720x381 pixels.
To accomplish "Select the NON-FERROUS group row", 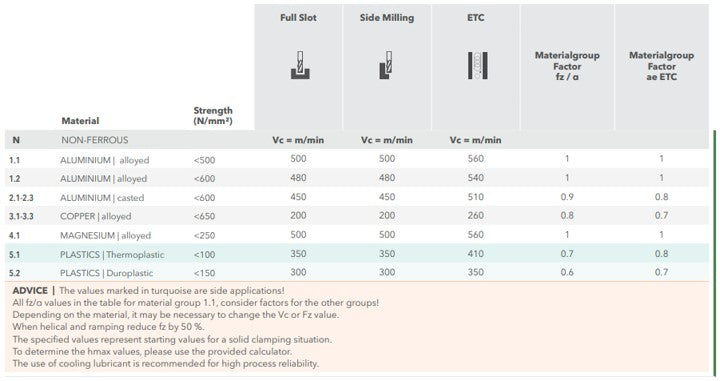I will (357, 140).
